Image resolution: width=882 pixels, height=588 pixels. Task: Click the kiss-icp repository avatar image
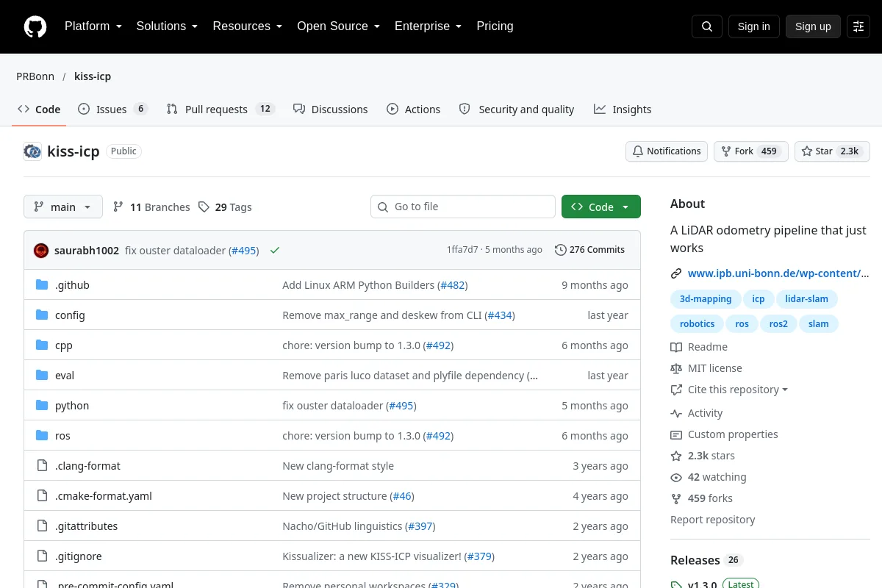click(x=32, y=151)
